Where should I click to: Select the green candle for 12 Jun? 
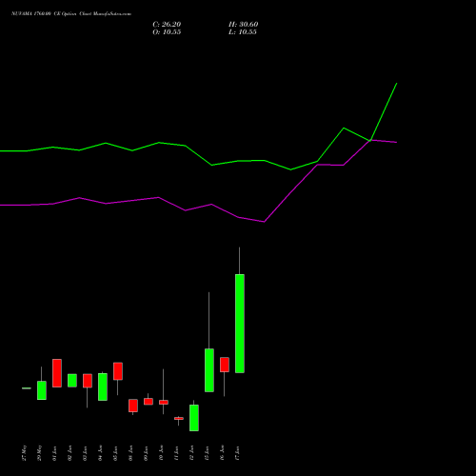194,418
